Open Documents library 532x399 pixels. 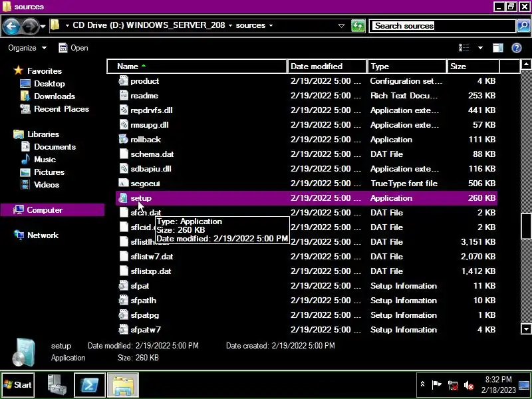pyautogui.click(x=55, y=147)
